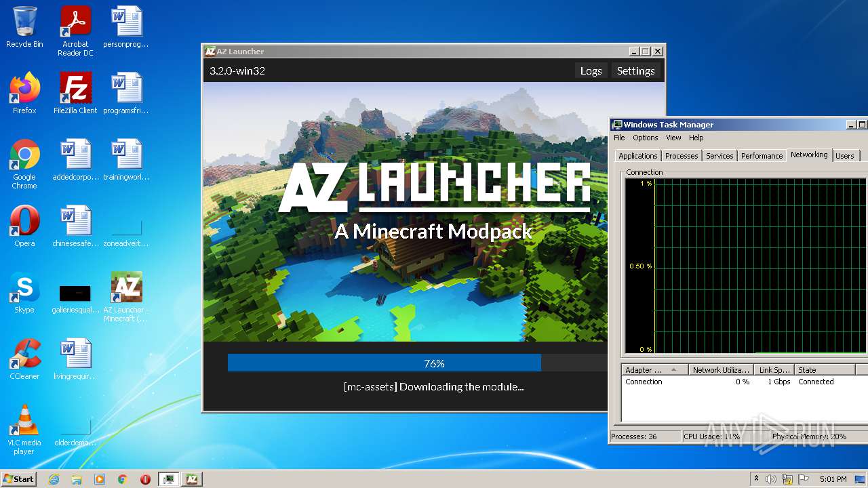868x488 pixels.
Task: Click the AZ Launcher title bar icon
Action: pyautogui.click(x=210, y=52)
